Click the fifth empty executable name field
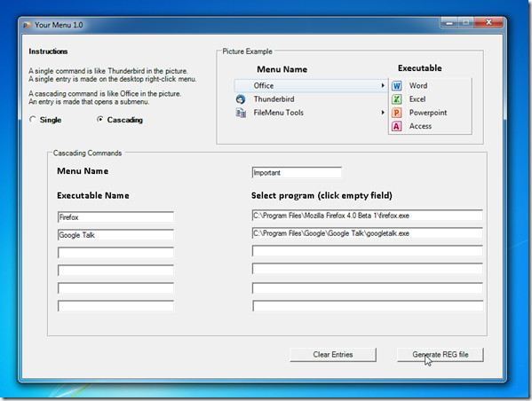 point(115,288)
